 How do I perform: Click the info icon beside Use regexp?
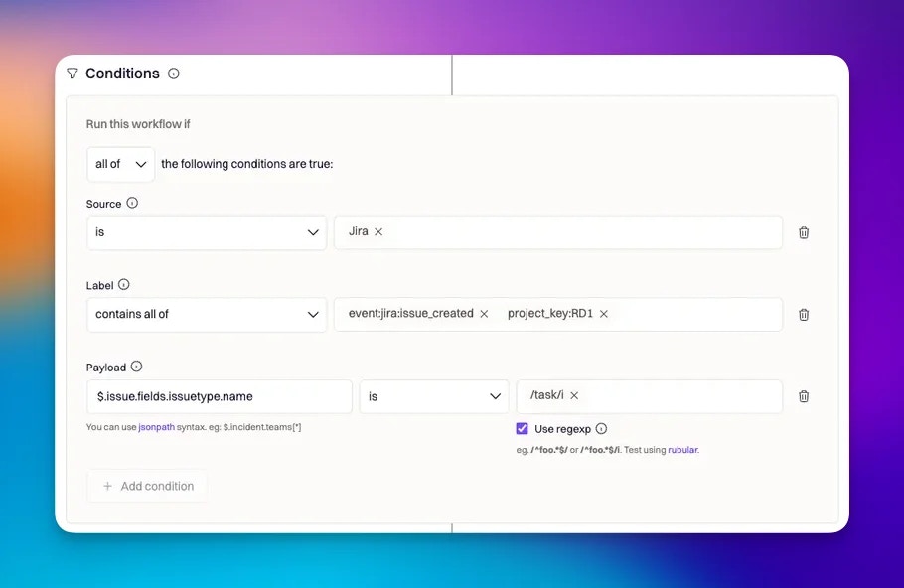[601, 428]
